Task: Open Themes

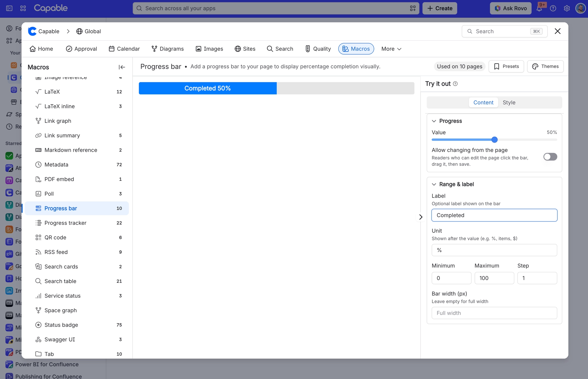Action: (x=545, y=66)
